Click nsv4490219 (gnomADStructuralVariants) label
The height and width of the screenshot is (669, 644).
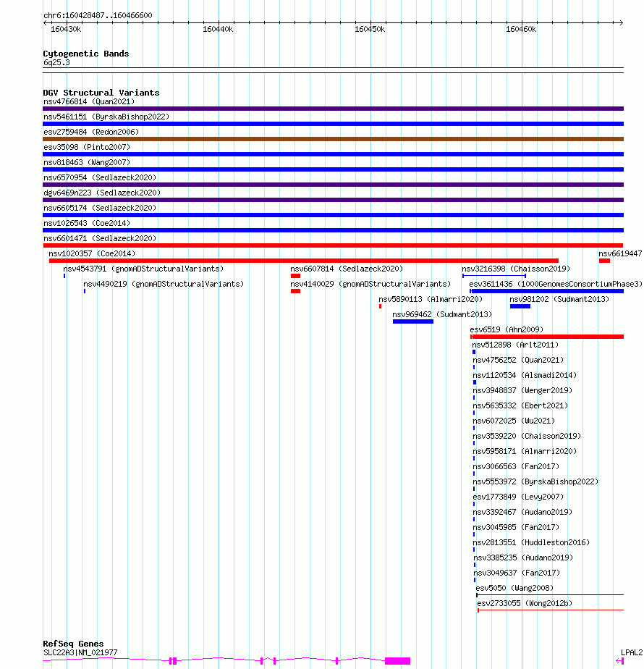click(164, 284)
